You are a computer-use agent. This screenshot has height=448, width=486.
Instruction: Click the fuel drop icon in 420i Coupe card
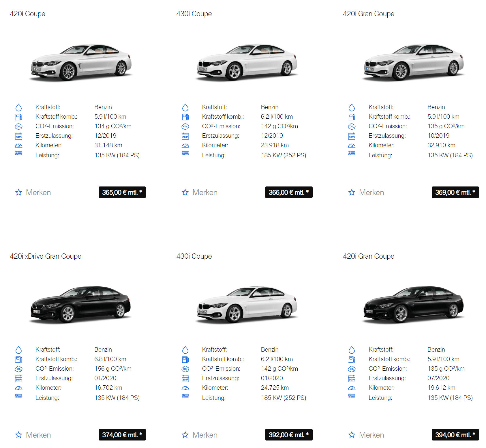[18, 107]
